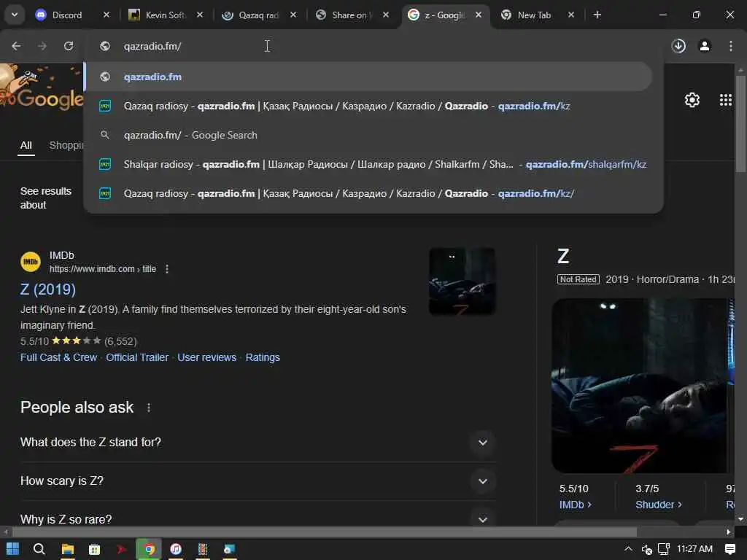Open the Shudder rating link

pyautogui.click(x=659, y=505)
